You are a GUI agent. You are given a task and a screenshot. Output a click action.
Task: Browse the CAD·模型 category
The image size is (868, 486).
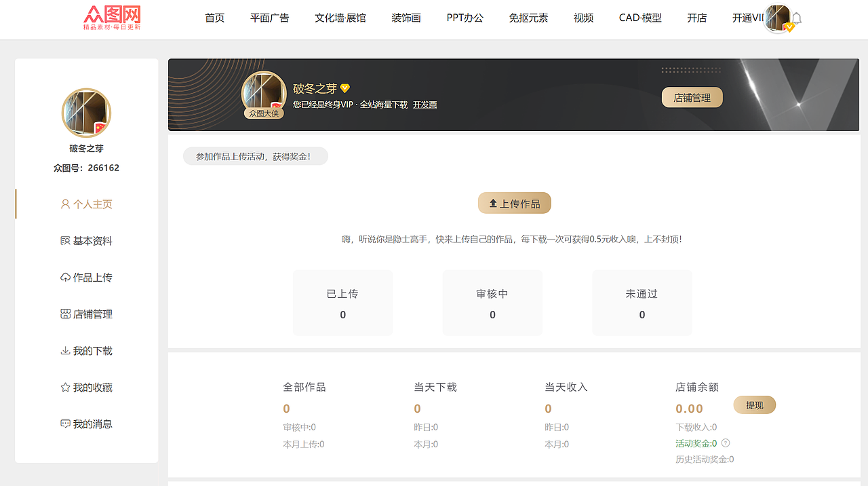639,18
